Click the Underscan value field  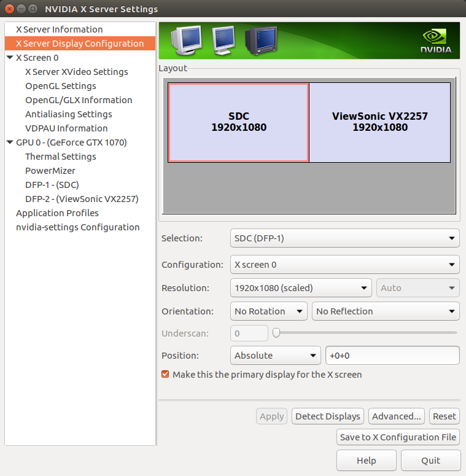249,334
